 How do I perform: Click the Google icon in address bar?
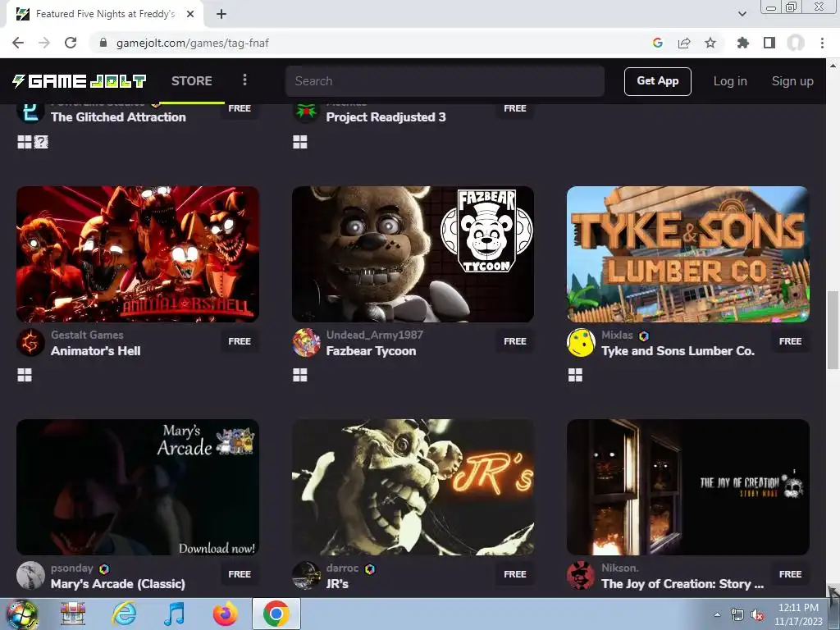pos(658,43)
